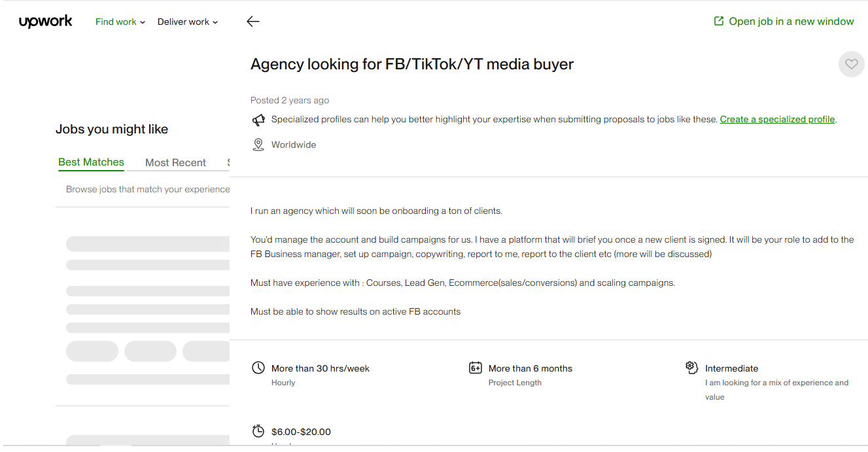868x452 pixels.
Task: Switch to the Most Recent tab
Action: pyautogui.click(x=175, y=163)
